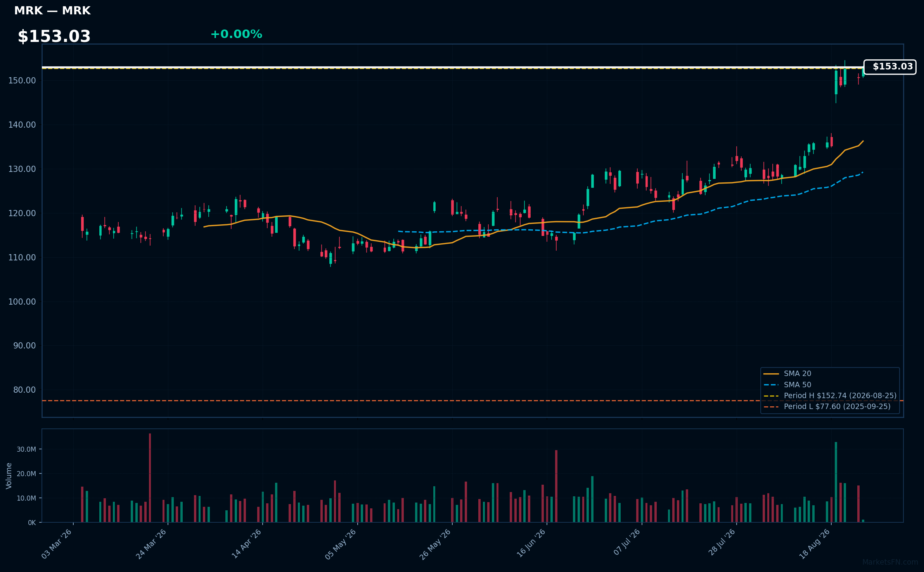This screenshot has height=572, width=924.
Task: Click the blue dashed SMA 50 legend swatch
Action: (x=771, y=385)
